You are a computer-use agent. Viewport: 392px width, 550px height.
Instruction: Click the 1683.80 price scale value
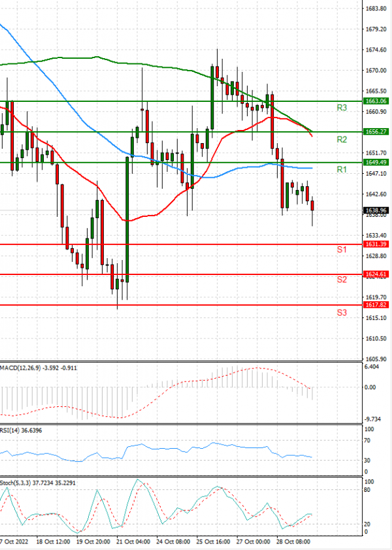376,8
